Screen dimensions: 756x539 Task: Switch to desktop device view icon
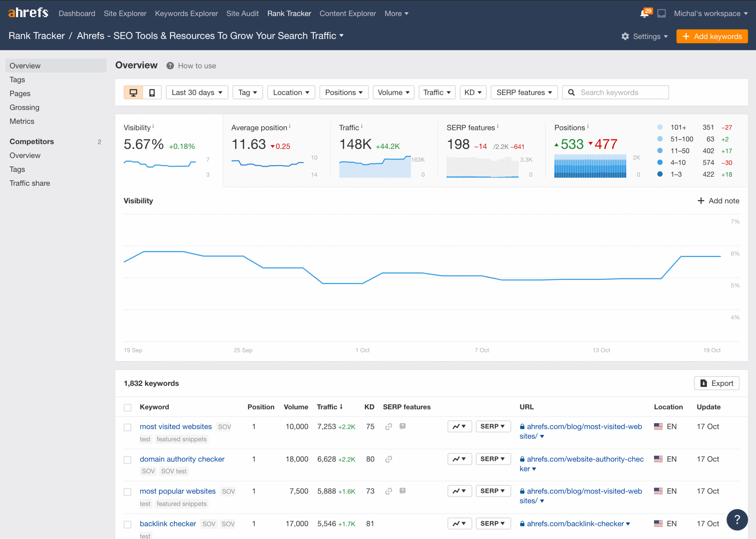click(x=133, y=93)
